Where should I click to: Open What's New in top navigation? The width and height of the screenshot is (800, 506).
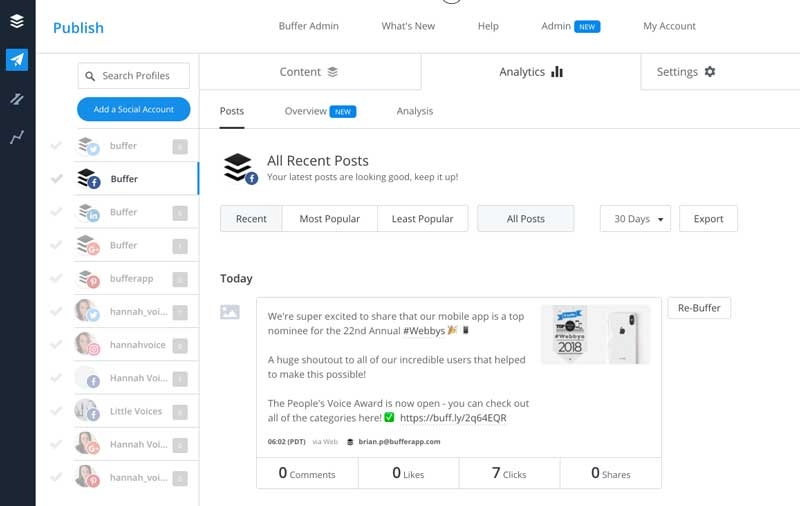pyautogui.click(x=408, y=26)
